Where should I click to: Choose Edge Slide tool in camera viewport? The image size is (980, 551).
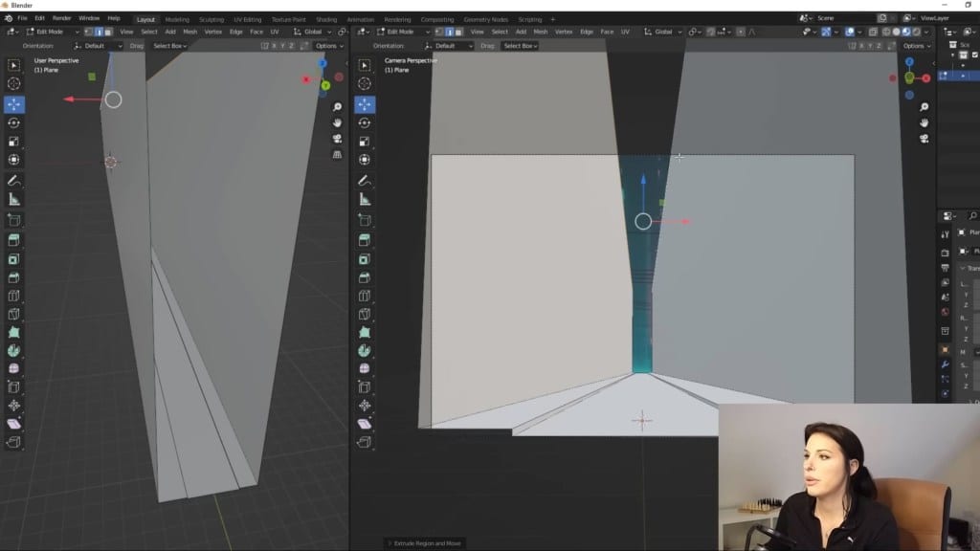[x=365, y=386]
